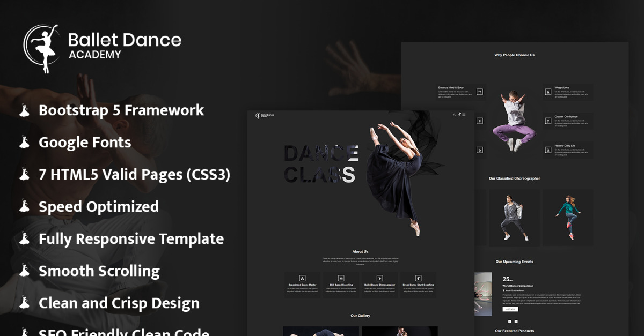
Task: Click the 'About Us' heading
Action: 361,251
